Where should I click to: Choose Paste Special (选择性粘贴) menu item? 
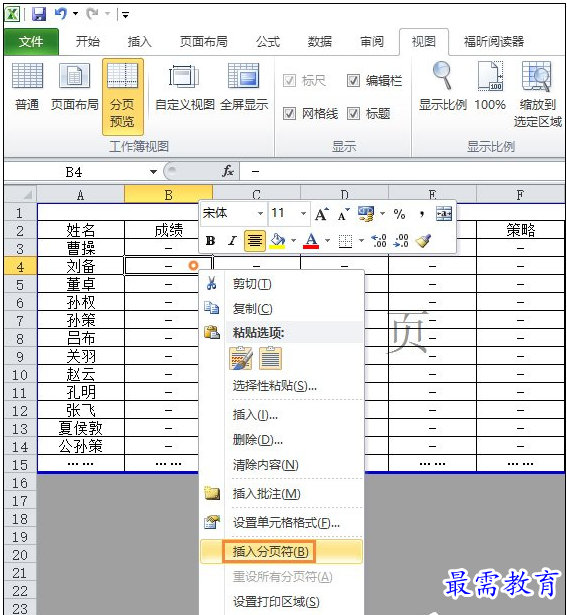282,386
